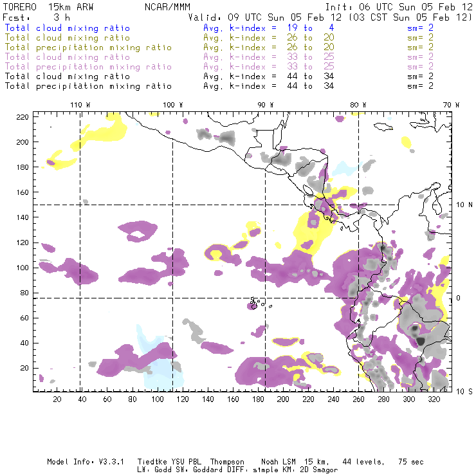Click the black 'Total precipitation mixing ratio' legend entry
Image resolution: width=476 pixels, height=476 pixels.
pyautogui.click(x=88, y=86)
